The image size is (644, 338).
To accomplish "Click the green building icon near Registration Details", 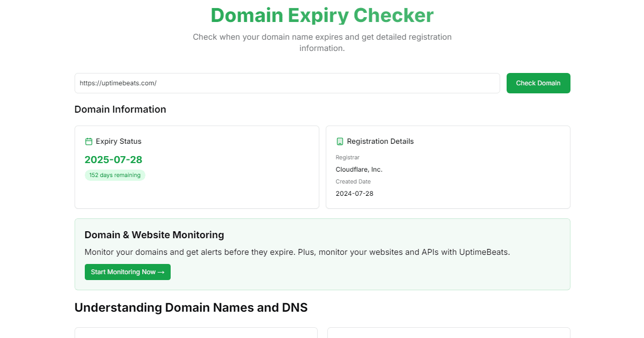I will [x=340, y=141].
